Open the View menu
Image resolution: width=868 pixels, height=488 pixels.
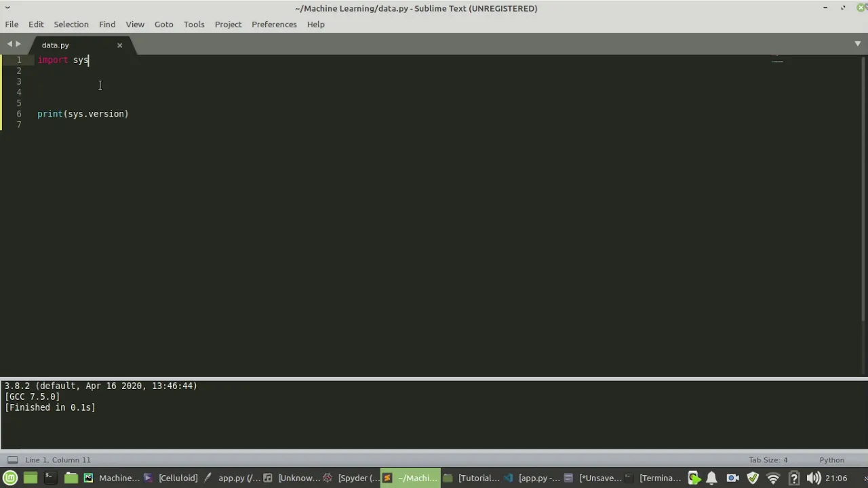coord(135,24)
